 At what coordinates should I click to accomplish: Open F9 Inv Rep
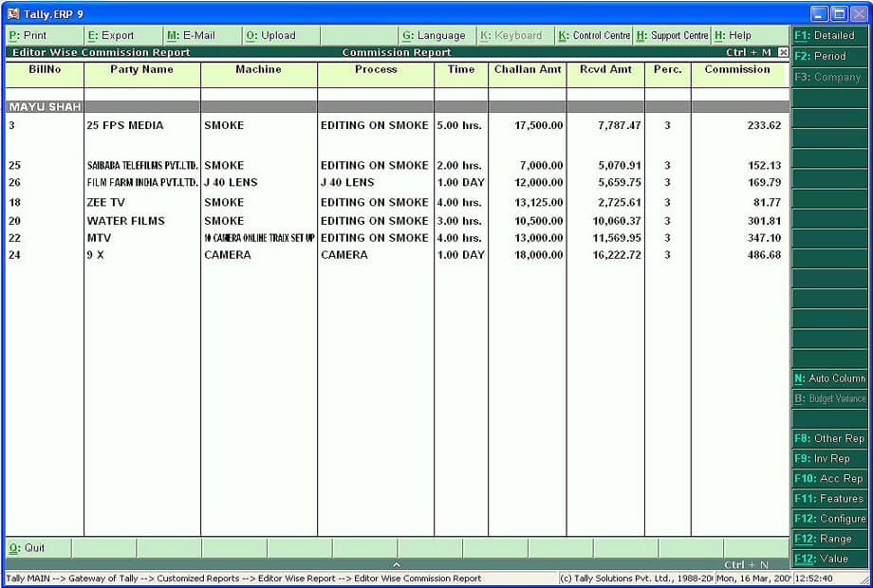point(829,458)
